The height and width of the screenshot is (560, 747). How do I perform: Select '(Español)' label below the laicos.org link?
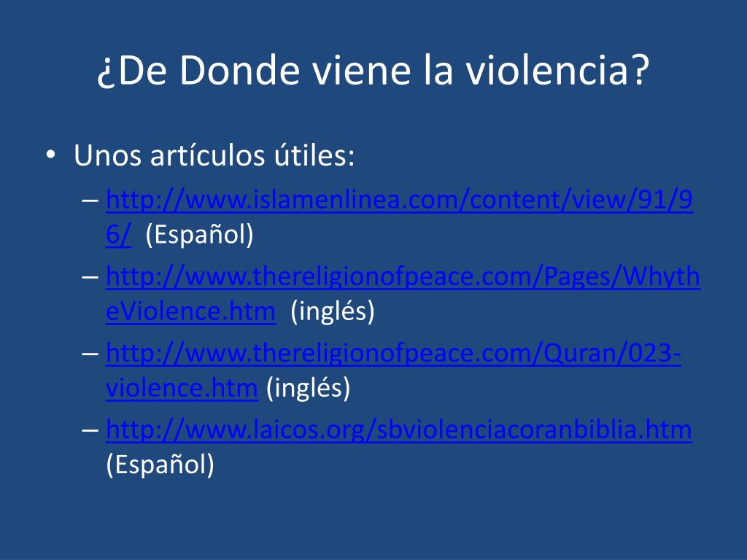point(160,464)
